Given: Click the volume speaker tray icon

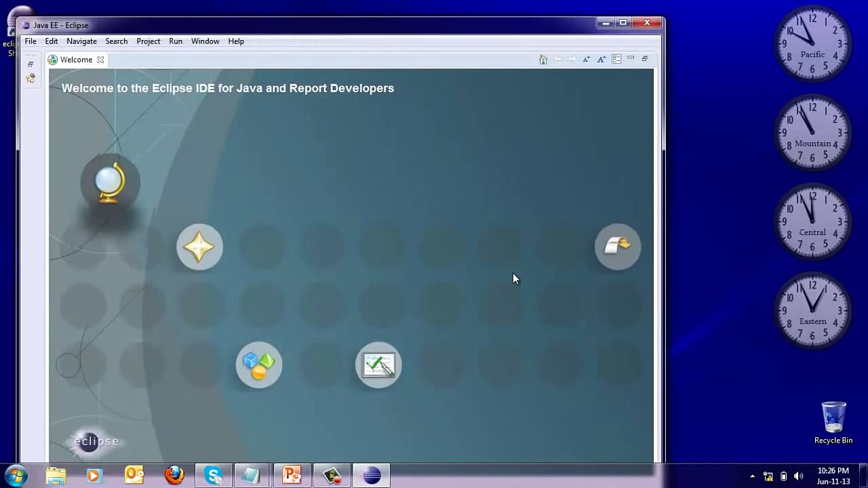Looking at the screenshot, I should coord(798,476).
